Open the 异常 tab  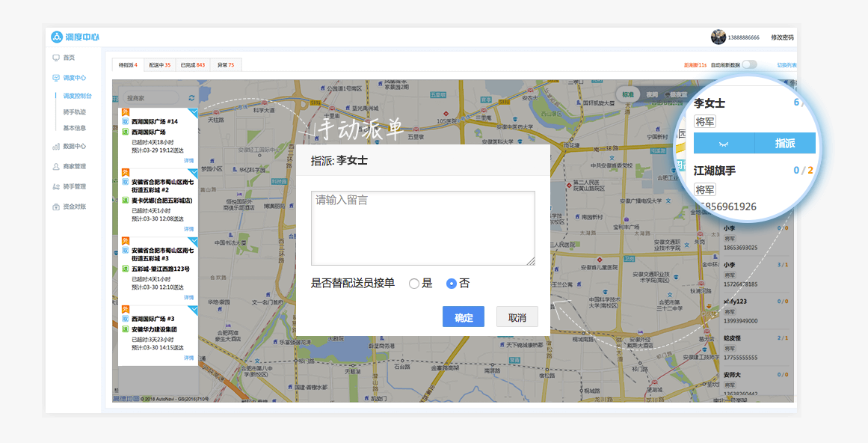225,65
